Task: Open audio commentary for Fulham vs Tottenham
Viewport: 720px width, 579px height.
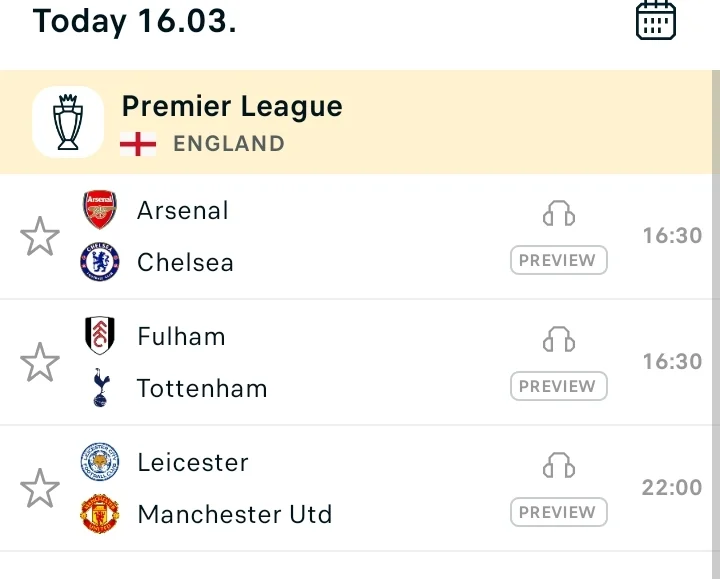Action: click(559, 339)
